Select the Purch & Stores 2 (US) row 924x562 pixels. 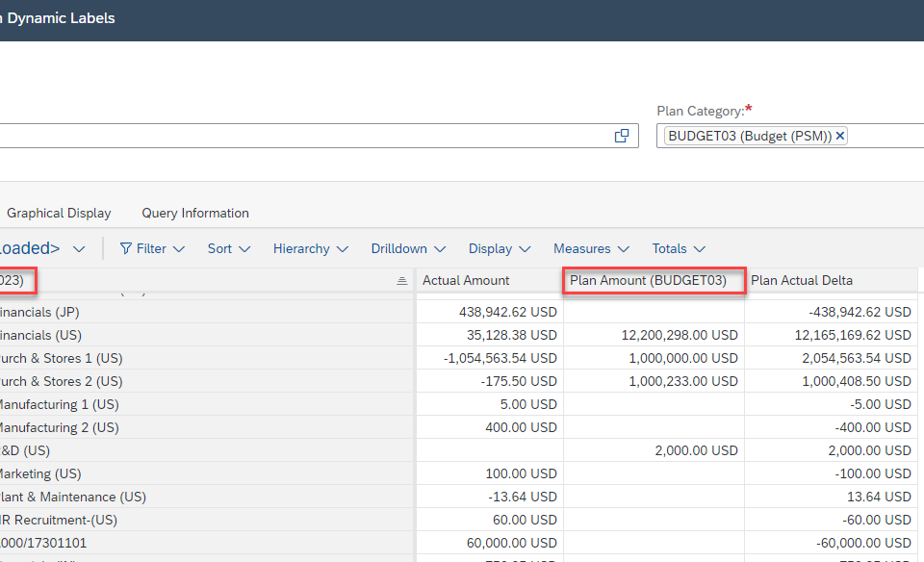click(206, 381)
